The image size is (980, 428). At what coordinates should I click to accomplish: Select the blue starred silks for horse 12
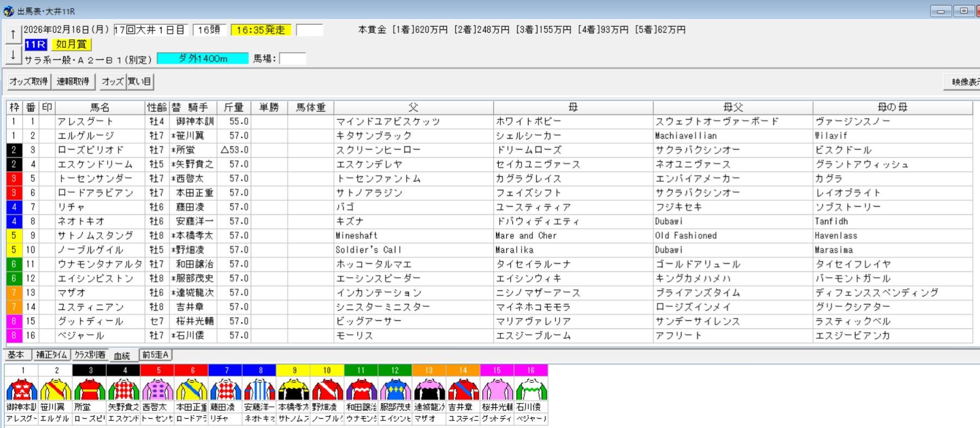coord(395,390)
